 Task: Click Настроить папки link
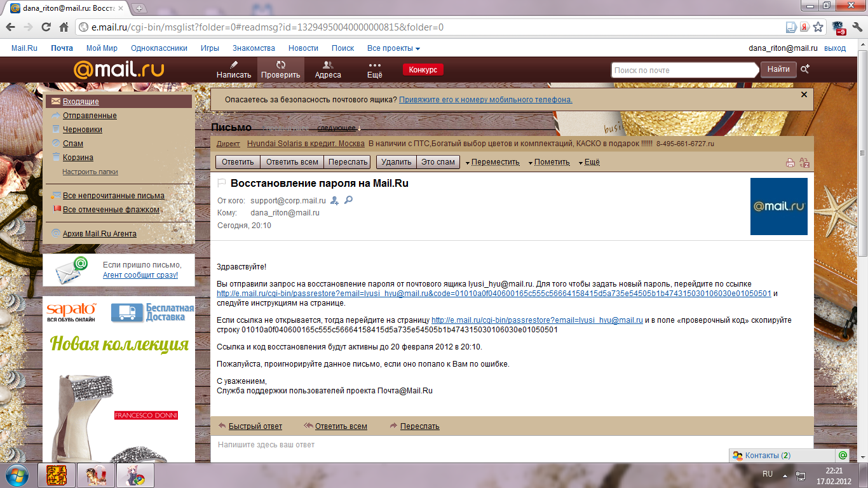coord(90,172)
